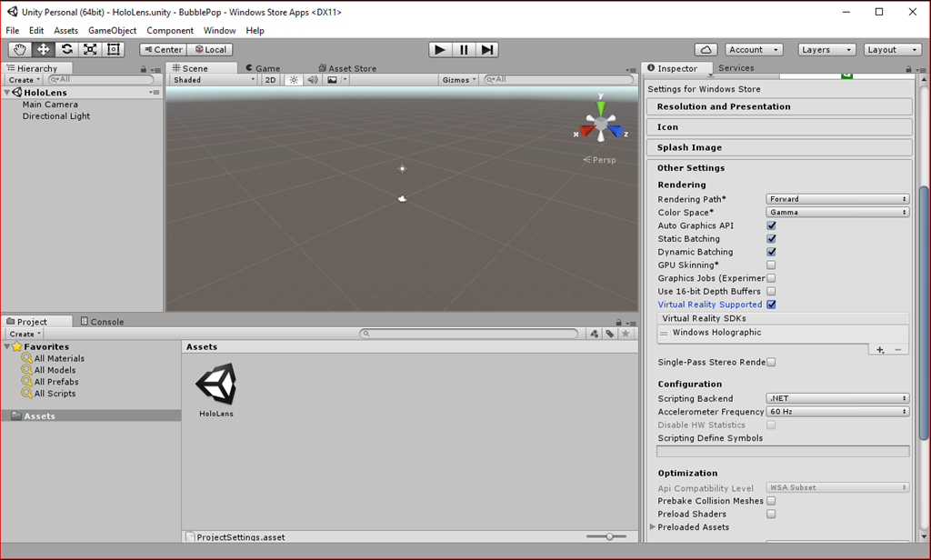Screen dimensions: 931x560
Task: Switch to the Services tab
Action: tap(736, 67)
